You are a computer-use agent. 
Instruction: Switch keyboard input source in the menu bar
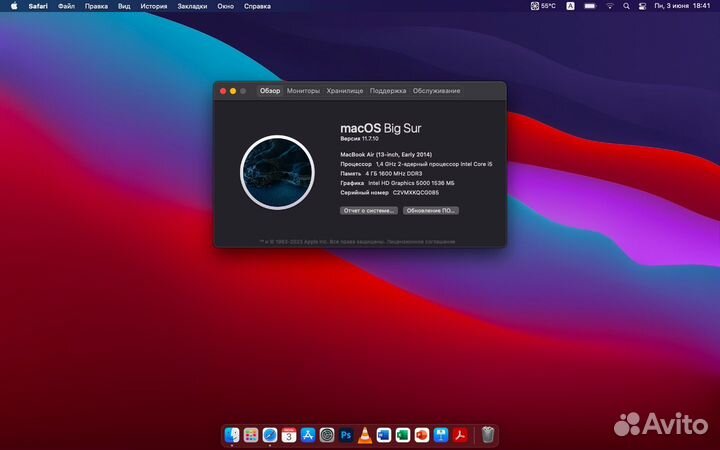(x=570, y=6)
